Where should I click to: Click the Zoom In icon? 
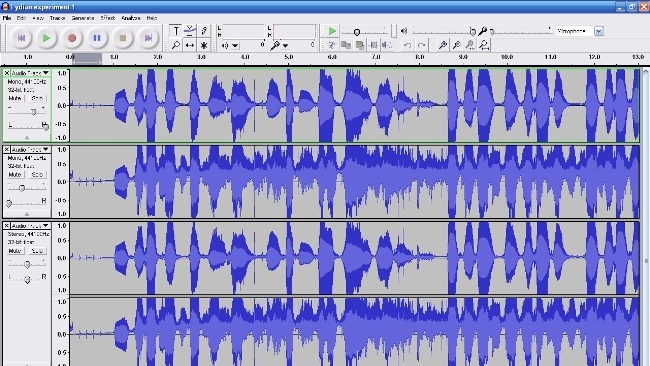tap(442, 45)
